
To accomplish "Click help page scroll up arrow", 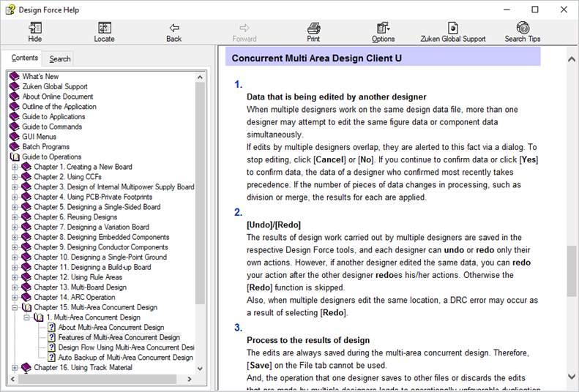I will point(572,59).
